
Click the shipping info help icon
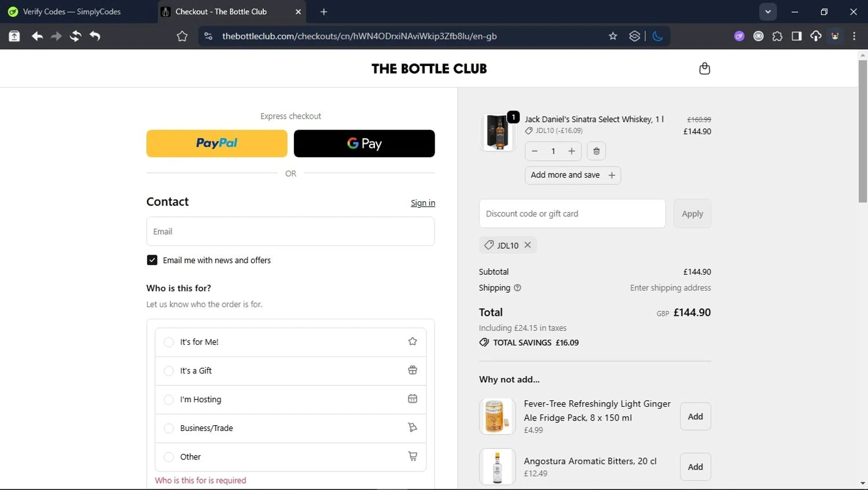pos(517,288)
